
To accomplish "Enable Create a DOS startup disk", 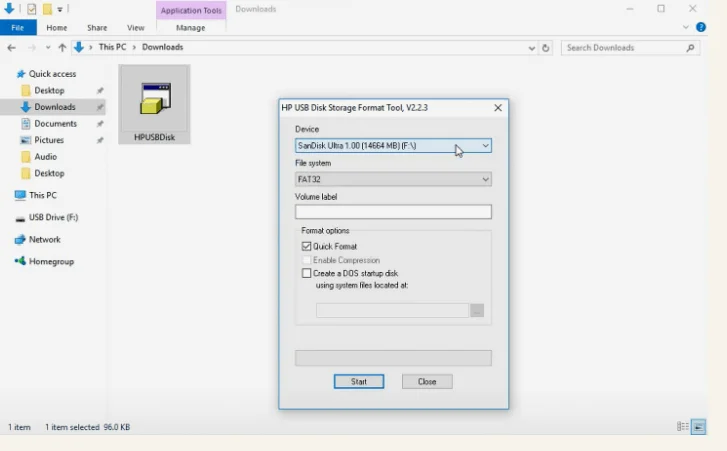I will pos(307,273).
